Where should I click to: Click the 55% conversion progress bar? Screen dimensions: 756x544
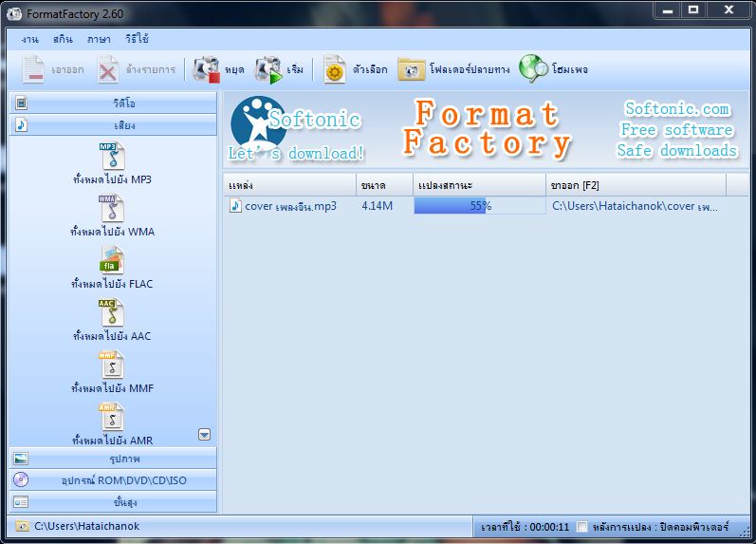tap(480, 206)
